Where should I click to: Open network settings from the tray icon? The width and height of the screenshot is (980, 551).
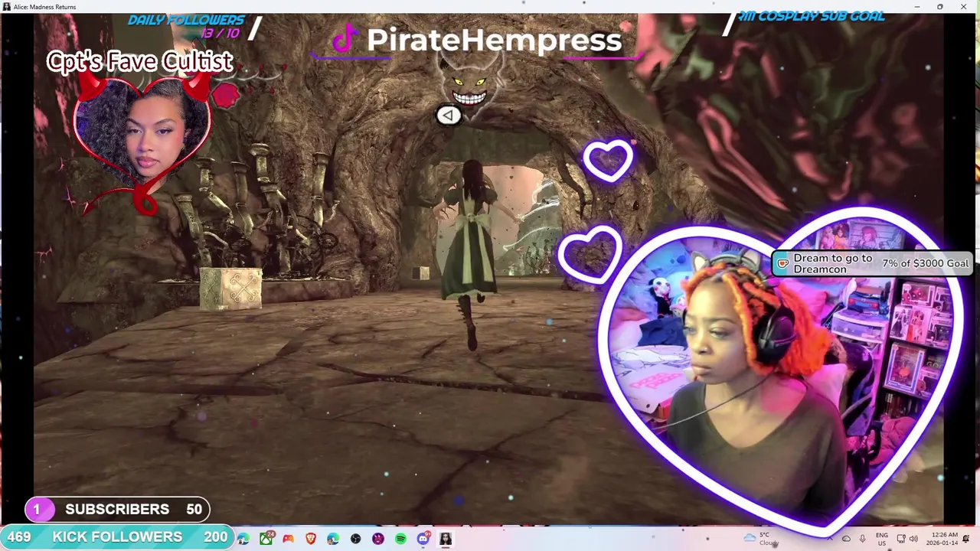coord(901,539)
